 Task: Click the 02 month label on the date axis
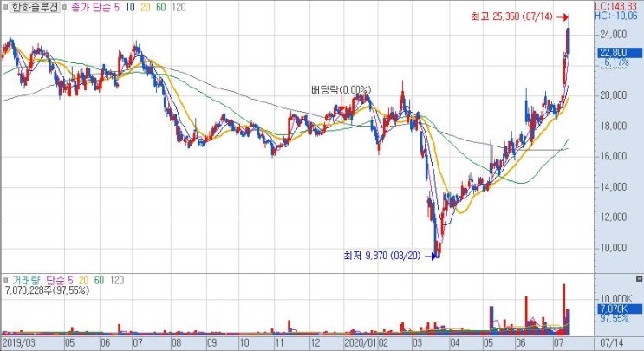(383, 343)
